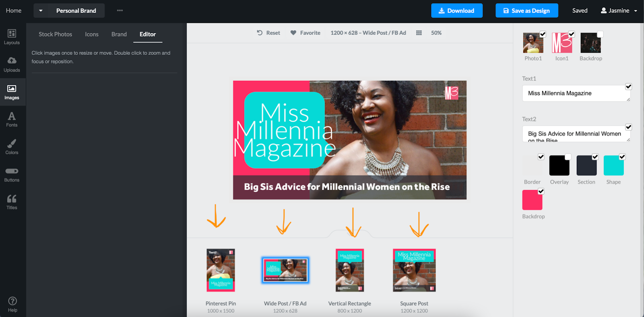Image resolution: width=644 pixels, height=317 pixels.
Task: Select the Square Post layout thumbnail
Action: point(414,270)
